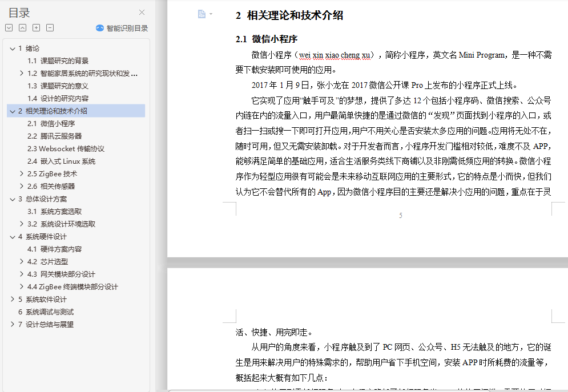Go to 5 系统软件设计
The height and width of the screenshot is (392, 568).
tap(43, 300)
